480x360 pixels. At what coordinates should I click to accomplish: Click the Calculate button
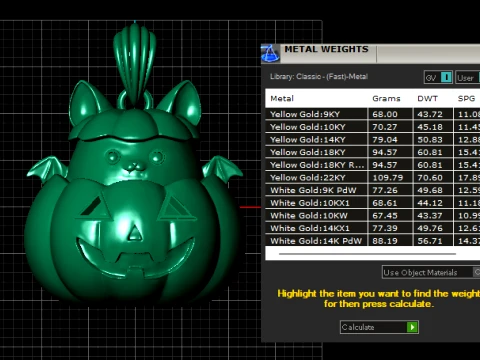[379, 327]
